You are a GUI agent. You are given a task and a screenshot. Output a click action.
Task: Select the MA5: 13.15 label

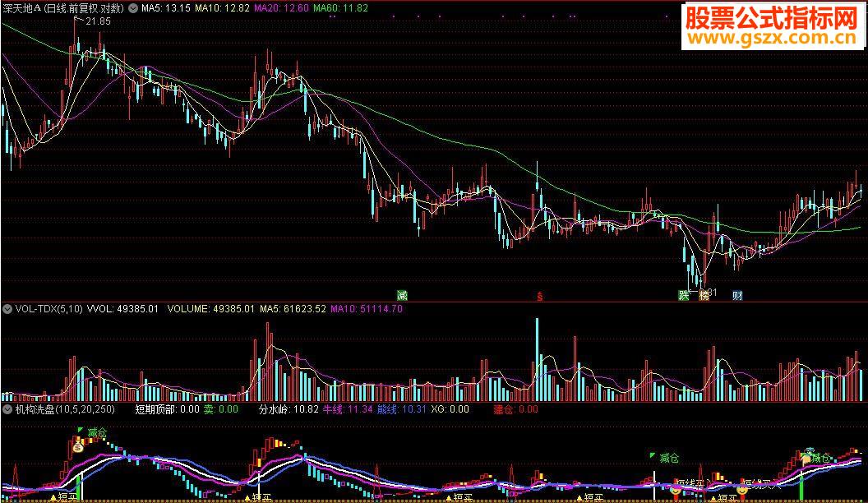(x=165, y=8)
